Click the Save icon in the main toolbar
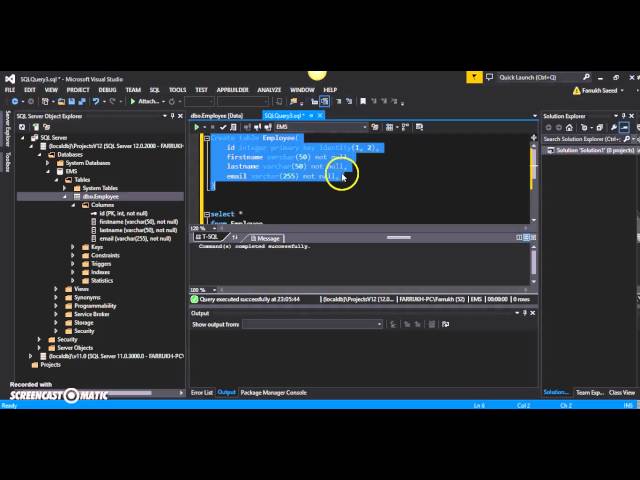This screenshot has height=480, width=640. point(71,101)
